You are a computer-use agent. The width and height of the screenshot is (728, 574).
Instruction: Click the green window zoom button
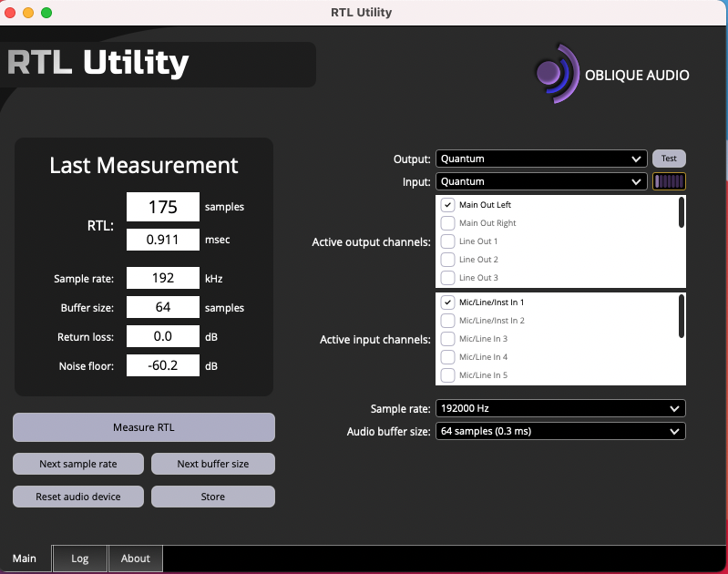pyautogui.click(x=46, y=13)
